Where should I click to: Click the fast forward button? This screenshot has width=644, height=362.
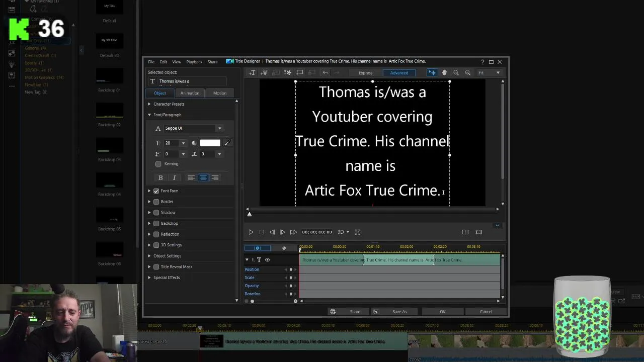[x=293, y=232]
